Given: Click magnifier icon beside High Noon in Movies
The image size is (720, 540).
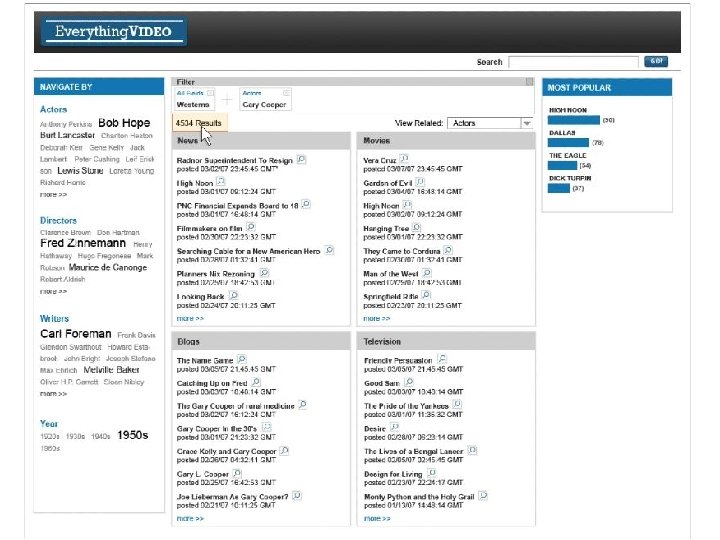Looking at the screenshot, I should 407,205.
